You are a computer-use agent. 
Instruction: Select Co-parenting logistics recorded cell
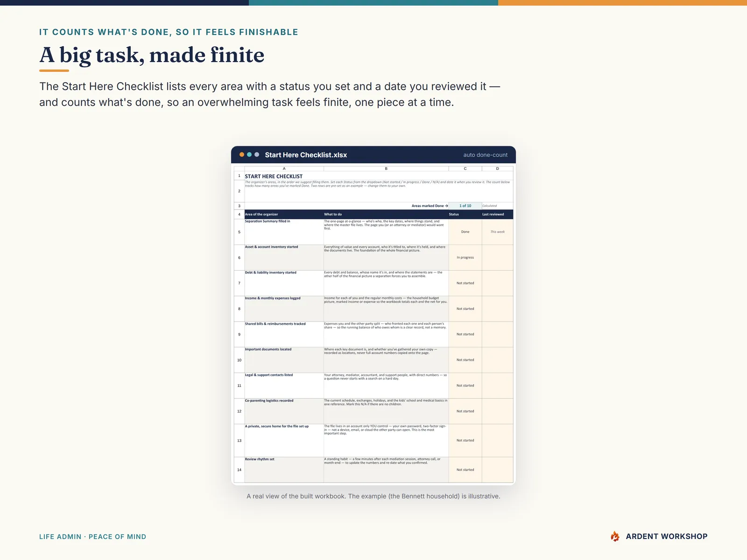[284, 411]
